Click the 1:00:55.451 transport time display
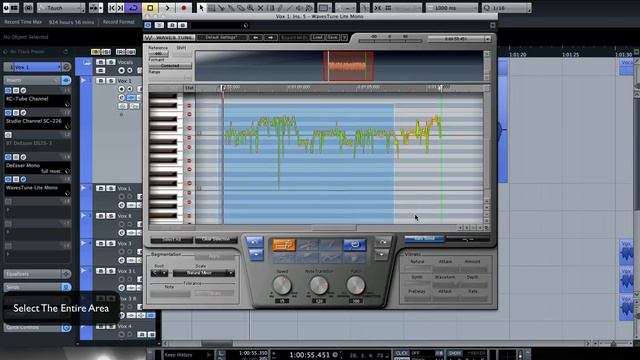Image resolution: width=640 pixels, height=360 pixels. (x=309, y=355)
